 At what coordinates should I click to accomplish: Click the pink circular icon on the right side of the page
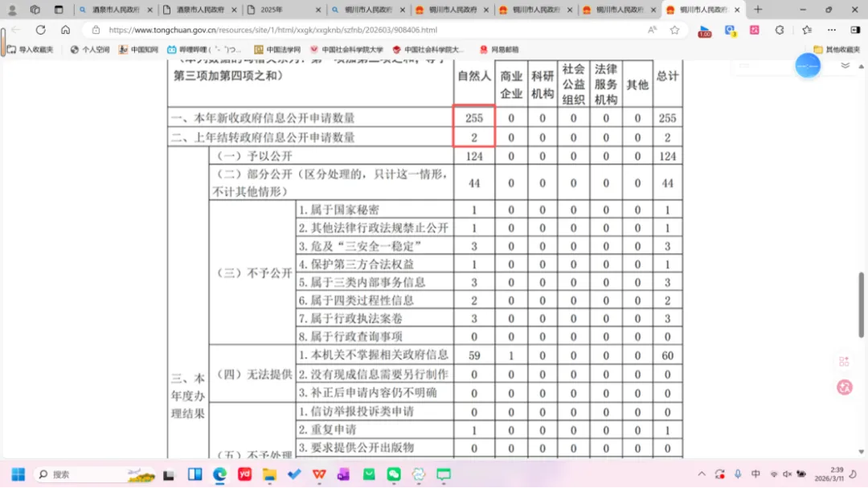(x=844, y=388)
